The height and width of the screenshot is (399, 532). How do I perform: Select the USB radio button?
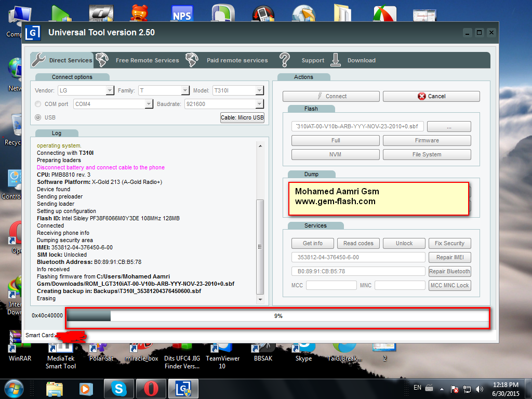click(38, 117)
